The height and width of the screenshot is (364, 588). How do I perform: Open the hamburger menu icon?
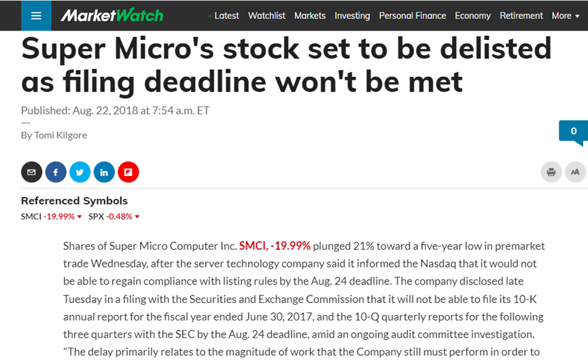pyautogui.click(x=36, y=16)
